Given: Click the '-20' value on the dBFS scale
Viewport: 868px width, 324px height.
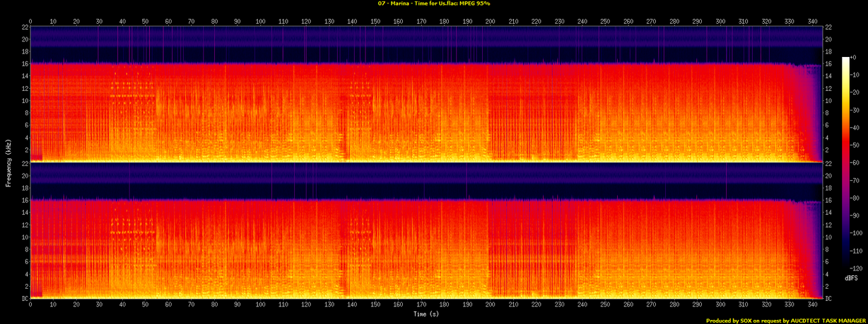Looking at the screenshot, I should tap(855, 93).
